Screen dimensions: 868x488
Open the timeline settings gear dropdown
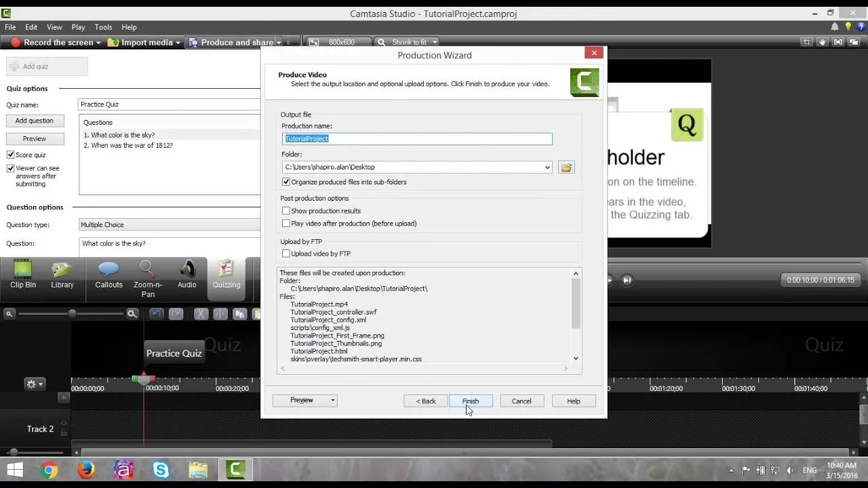click(35, 384)
